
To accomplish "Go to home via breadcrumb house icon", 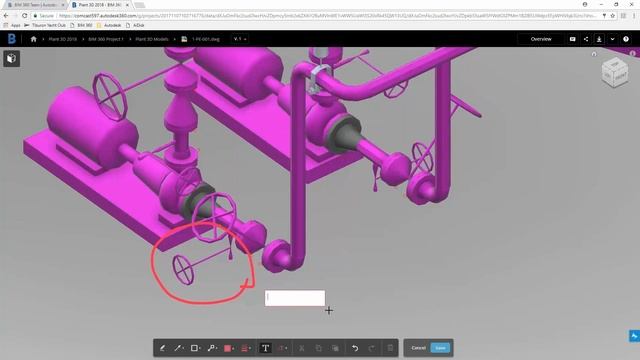I will pyautogui.click(x=33, y=39).
